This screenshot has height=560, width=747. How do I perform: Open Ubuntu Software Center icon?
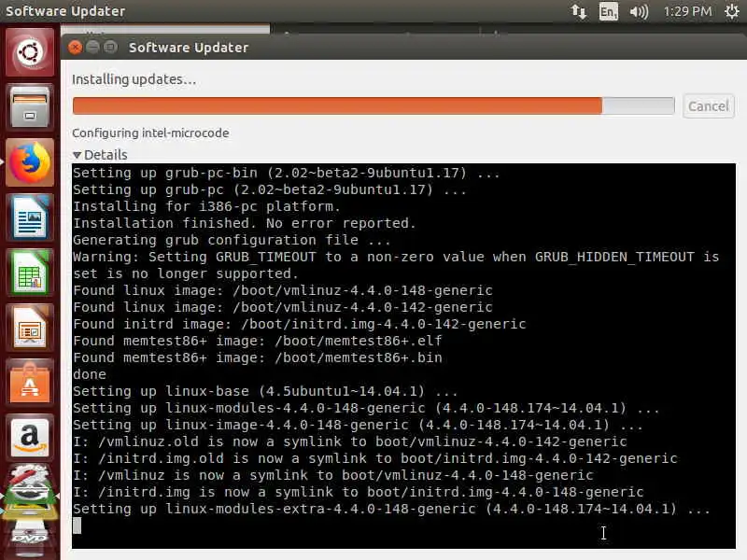[x=30, y=384]
